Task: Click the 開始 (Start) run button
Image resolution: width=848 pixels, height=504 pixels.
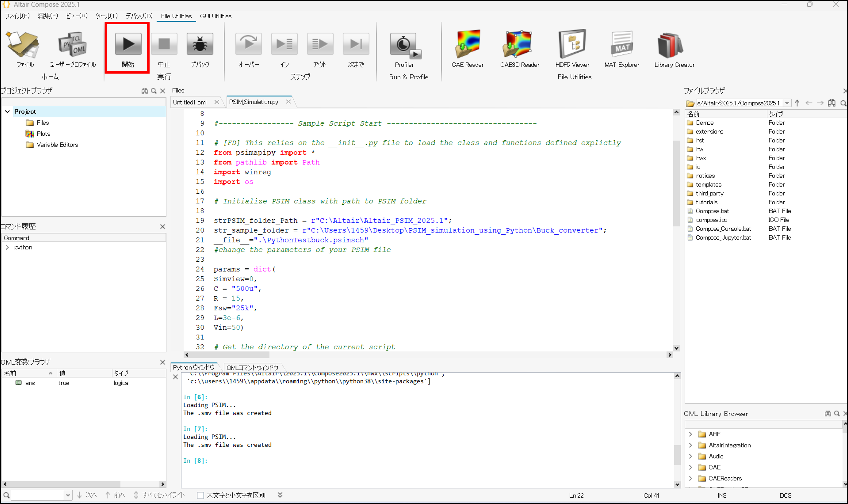Action: pos(128,44)
